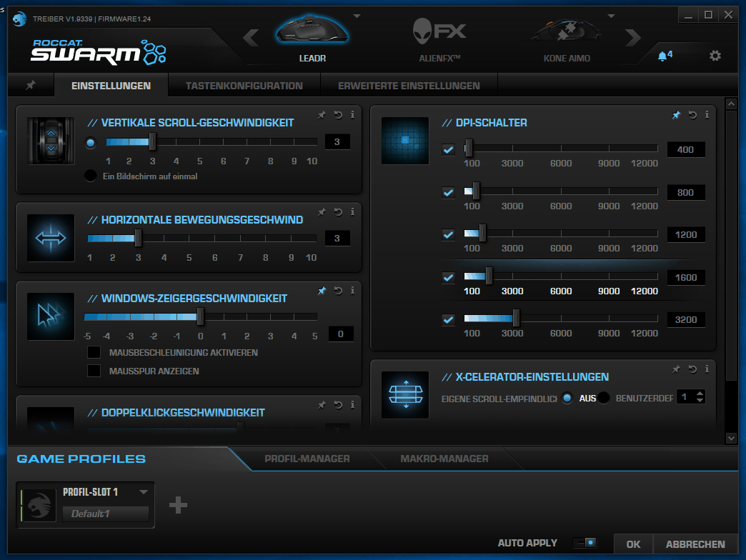Reset the double-click speed panel
This screenshot has width=746, height=560.
tap(338, 404)
